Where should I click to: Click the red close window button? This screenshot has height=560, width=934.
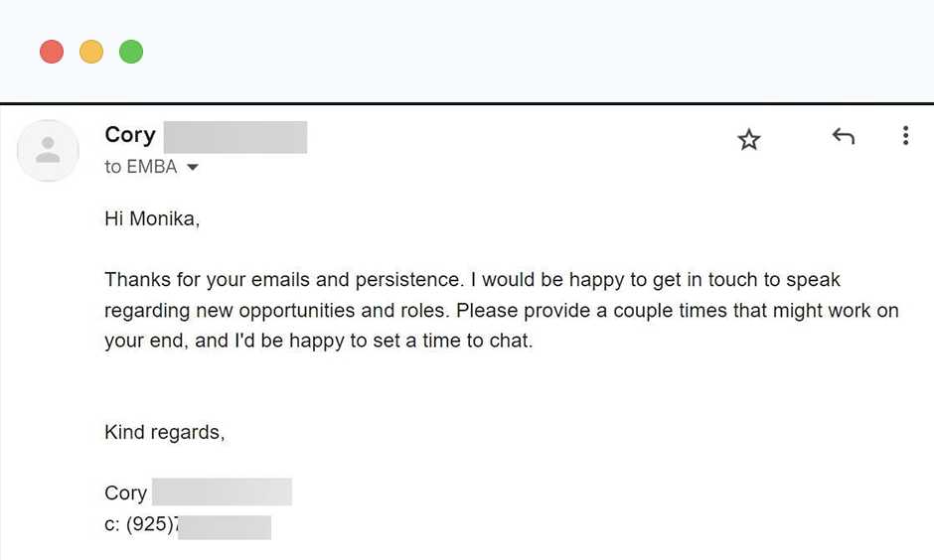pos(52,52)
